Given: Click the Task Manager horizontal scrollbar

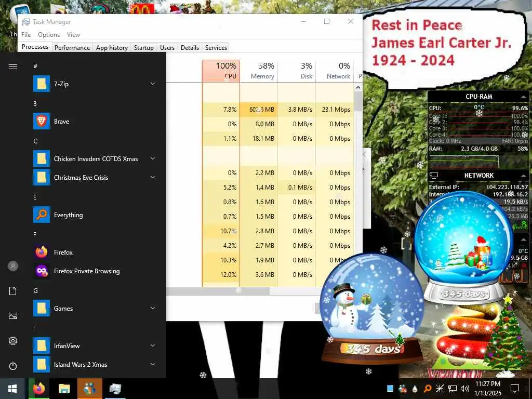Looking at the screenshot, I should tap(218, 291).
